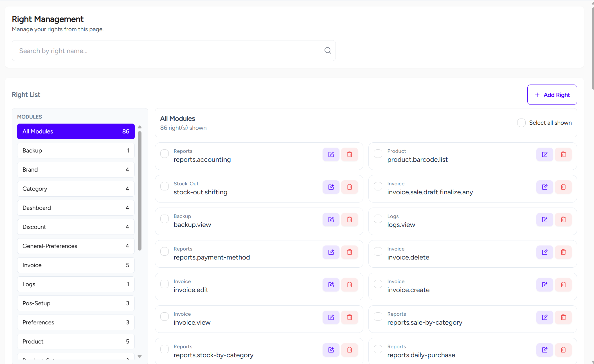Edit the reports.sale-by-category right
Viewport: 594px width, 364px height.
click(545, 317)
